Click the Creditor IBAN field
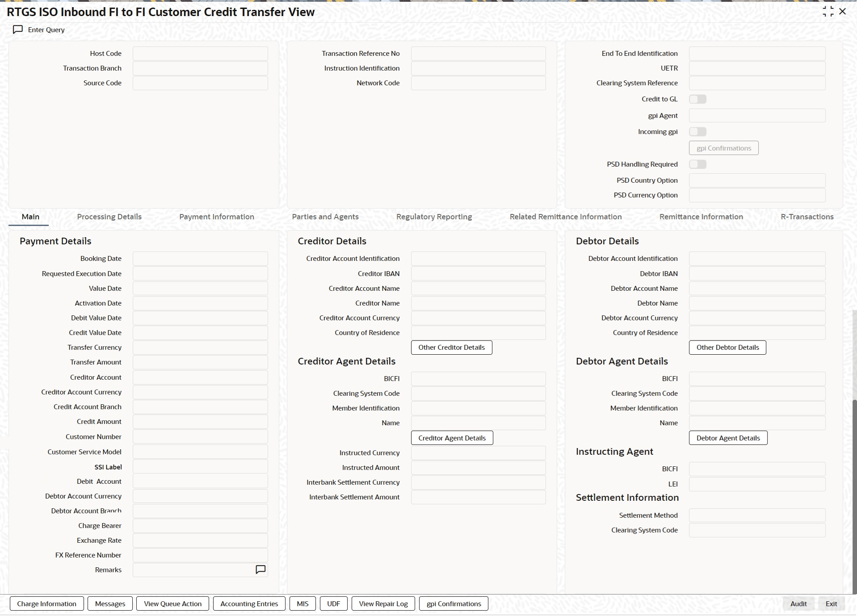Image resolution: width=857 pixels, height=616 pixels. pyautogui.click(x=478, y=274)
